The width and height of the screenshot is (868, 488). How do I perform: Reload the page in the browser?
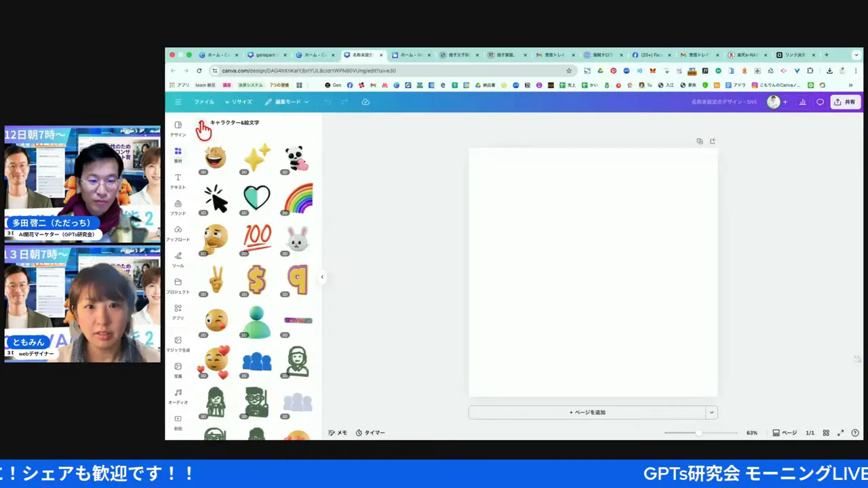coord(199,70)
